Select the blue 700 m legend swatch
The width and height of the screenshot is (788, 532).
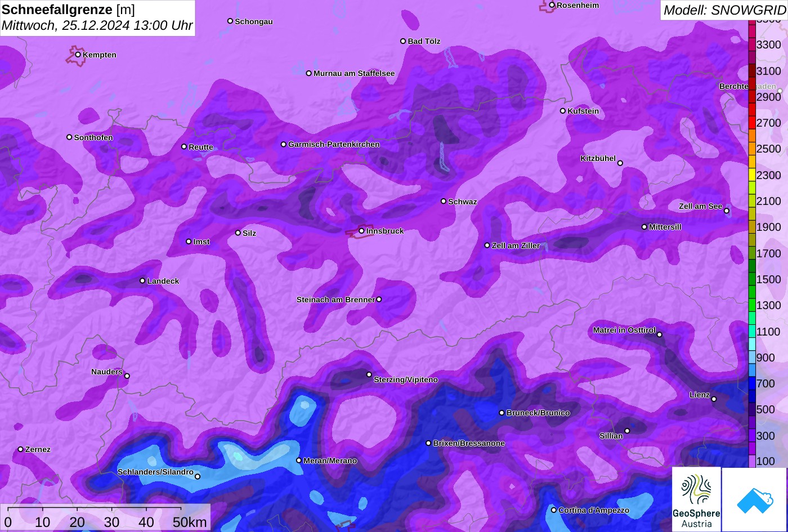752,383
